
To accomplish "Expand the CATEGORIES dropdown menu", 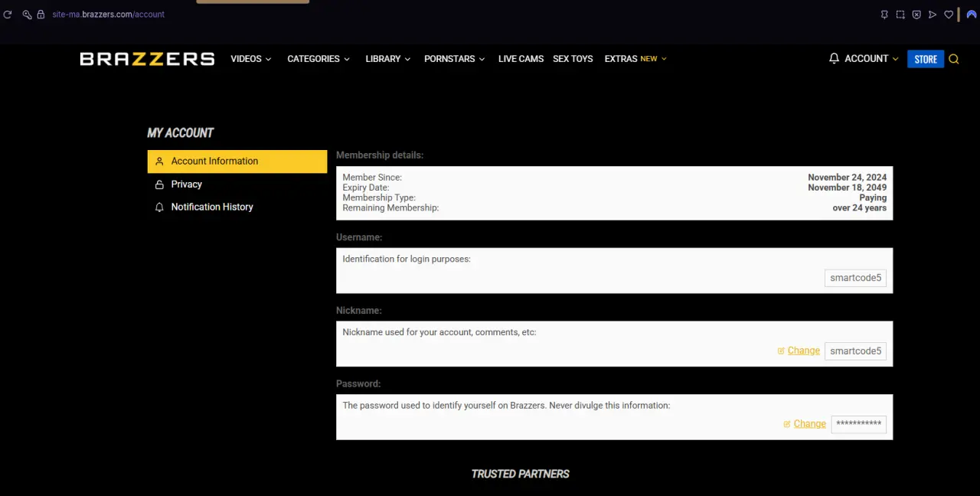I will coord(318,59).
